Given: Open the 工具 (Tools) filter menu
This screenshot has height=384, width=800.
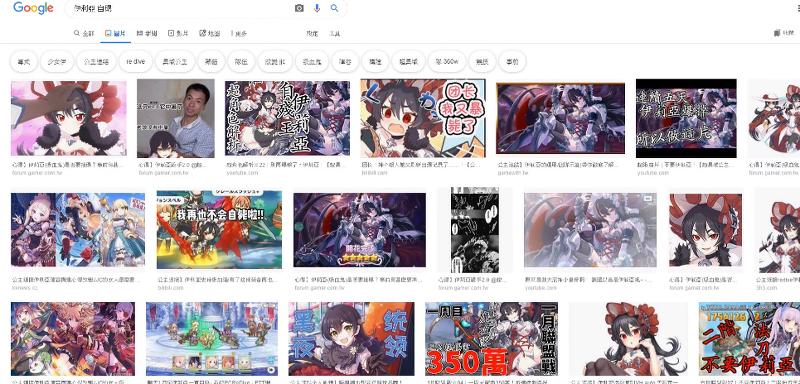Looking at the screenshot, I should pos(335,34).
